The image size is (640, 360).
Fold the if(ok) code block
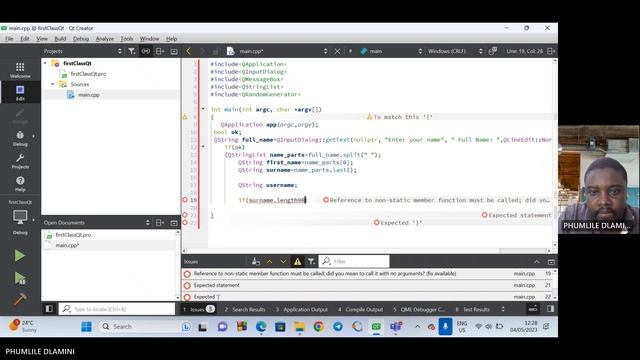203,147
